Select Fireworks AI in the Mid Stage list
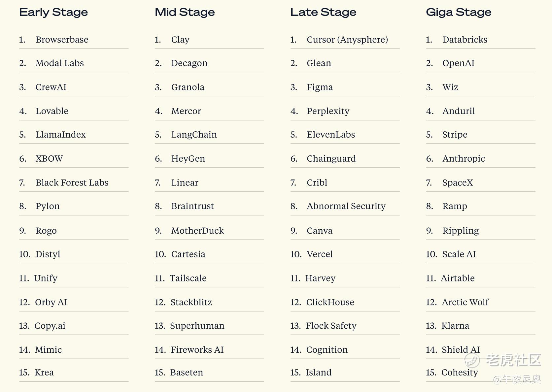 click(197, 350)
